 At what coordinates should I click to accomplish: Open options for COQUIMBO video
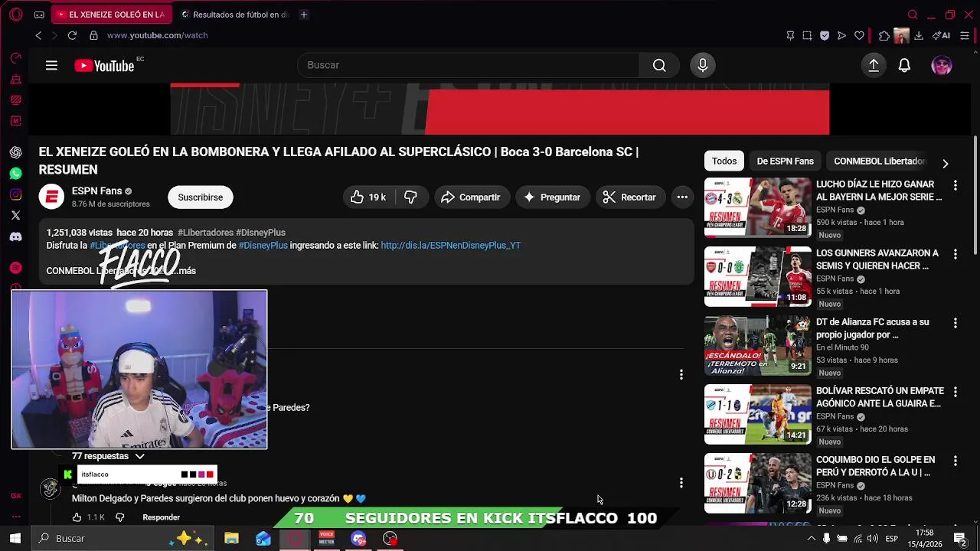click(955, 461)
